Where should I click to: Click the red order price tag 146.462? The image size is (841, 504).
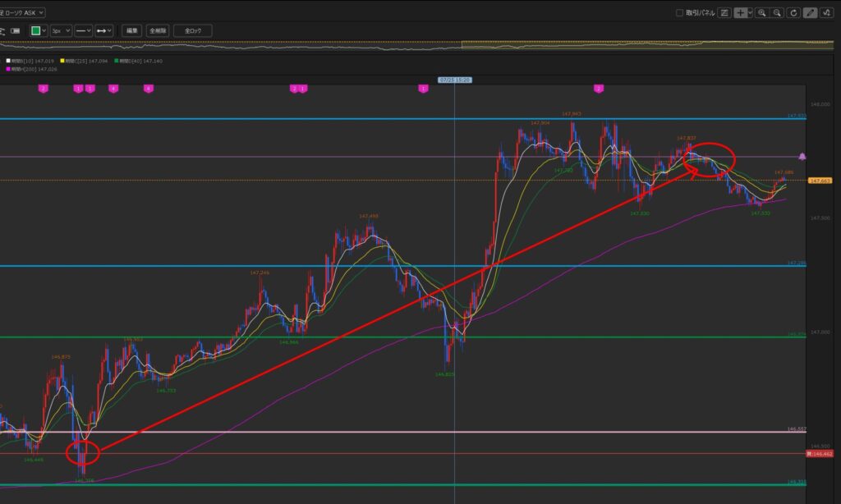819,454
